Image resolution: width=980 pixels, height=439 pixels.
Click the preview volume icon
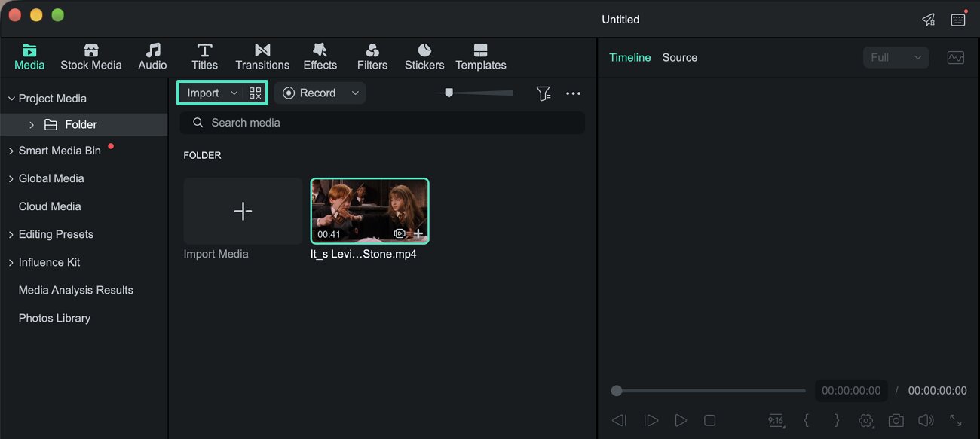tap(926, 421)
